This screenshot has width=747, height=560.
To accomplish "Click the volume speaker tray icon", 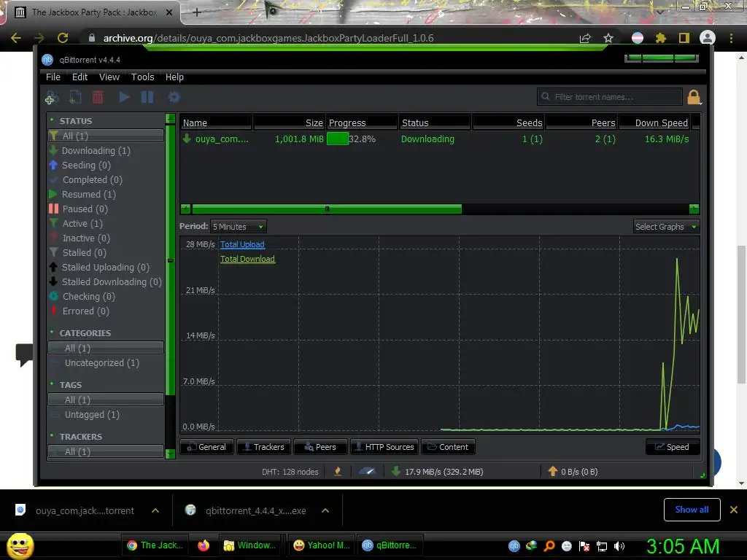I will click(619, 546).
